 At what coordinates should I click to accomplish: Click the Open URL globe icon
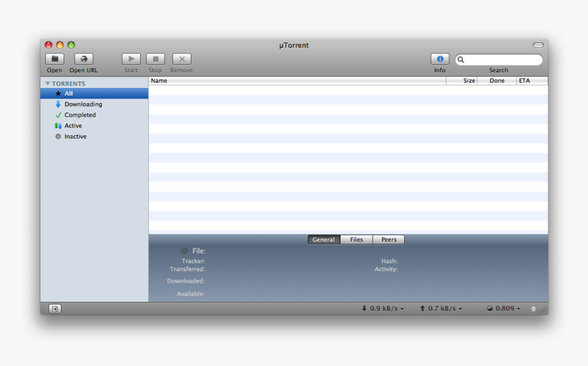83,59
